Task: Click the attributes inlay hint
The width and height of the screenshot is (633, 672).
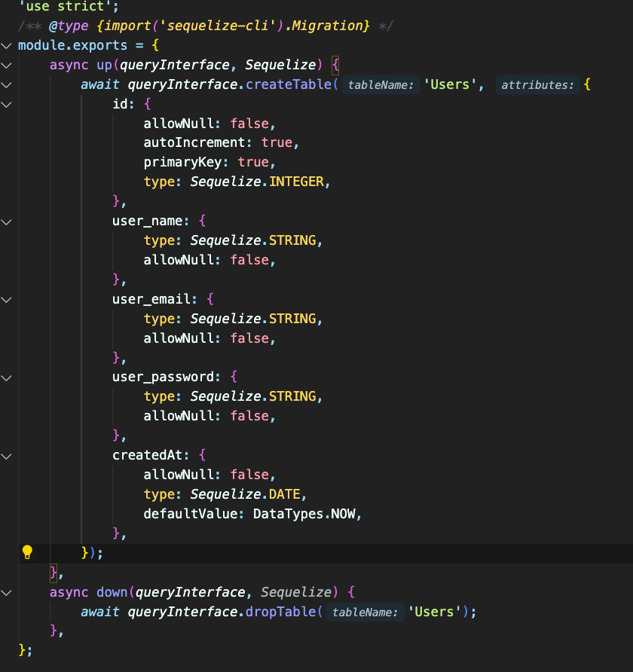Action: [x=537, y=85]
